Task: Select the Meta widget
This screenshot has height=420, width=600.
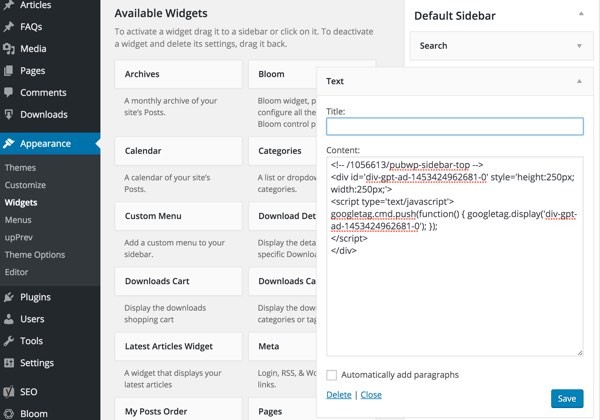Action: [x=282, y=347]
